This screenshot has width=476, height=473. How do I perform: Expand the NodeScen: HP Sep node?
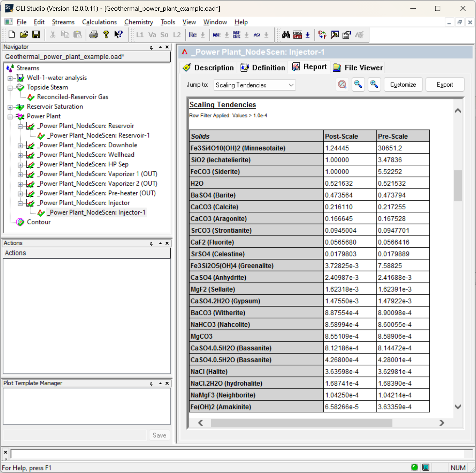pyautogui.click(x=20, y=165)
